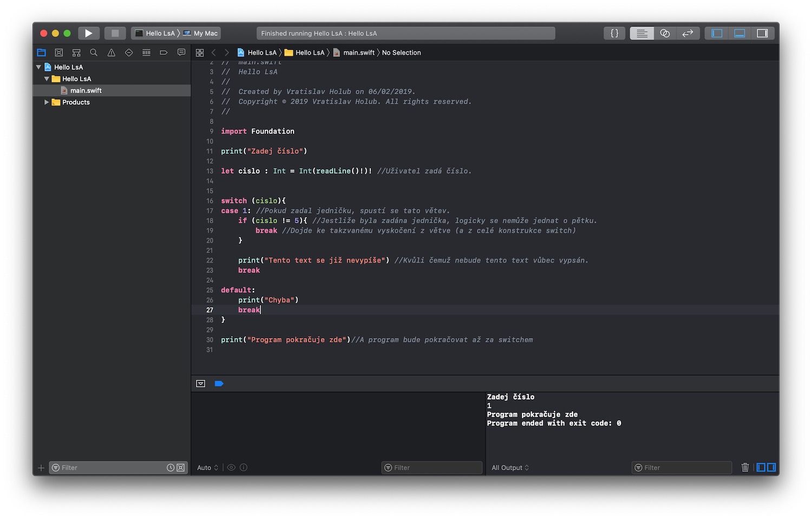Screen dimensions: 812x519
Task: Go forward in editor history
Action: click(x=227, y=53)
